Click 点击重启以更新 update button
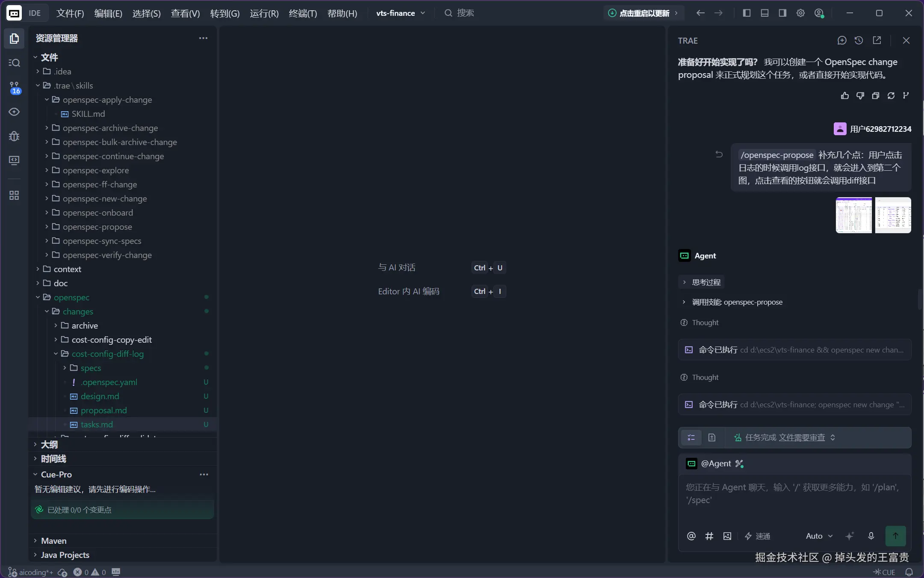 tap(644, 13)
